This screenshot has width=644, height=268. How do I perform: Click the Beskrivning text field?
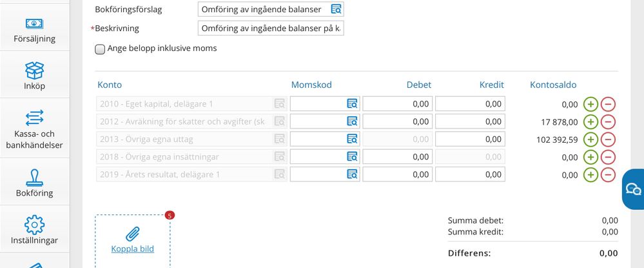click(x=271, y=28)
